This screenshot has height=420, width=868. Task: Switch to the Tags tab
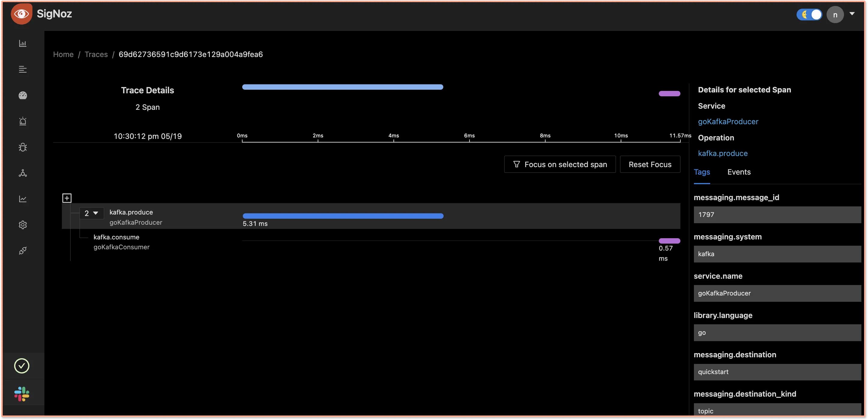(x=702, y=172)
